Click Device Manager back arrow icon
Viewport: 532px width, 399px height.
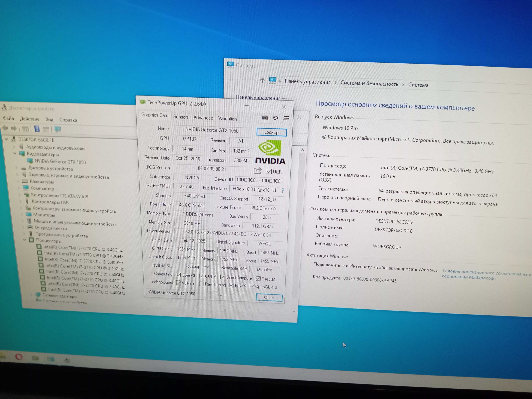pyautogui.click(x=5, y=128)
